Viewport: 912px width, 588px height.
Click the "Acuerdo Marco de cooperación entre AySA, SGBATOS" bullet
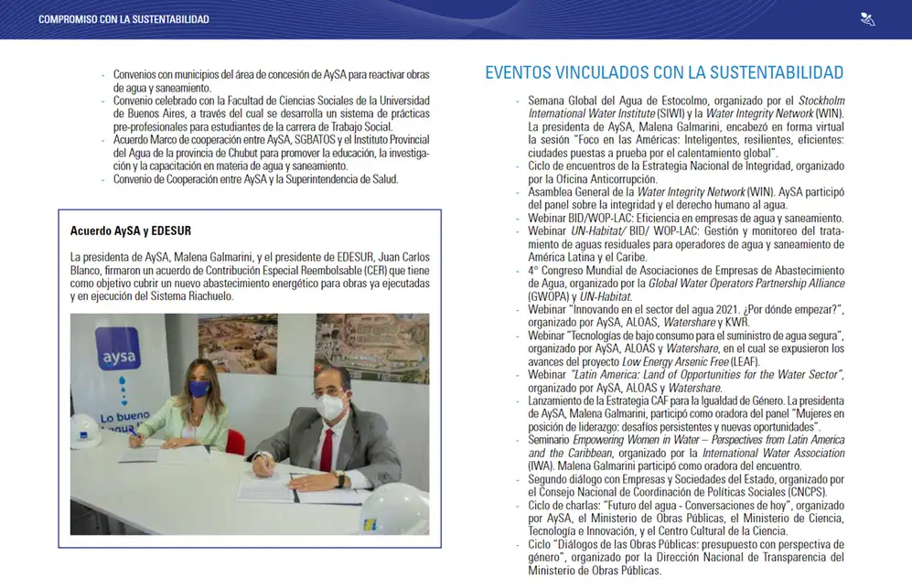(271, 153)
